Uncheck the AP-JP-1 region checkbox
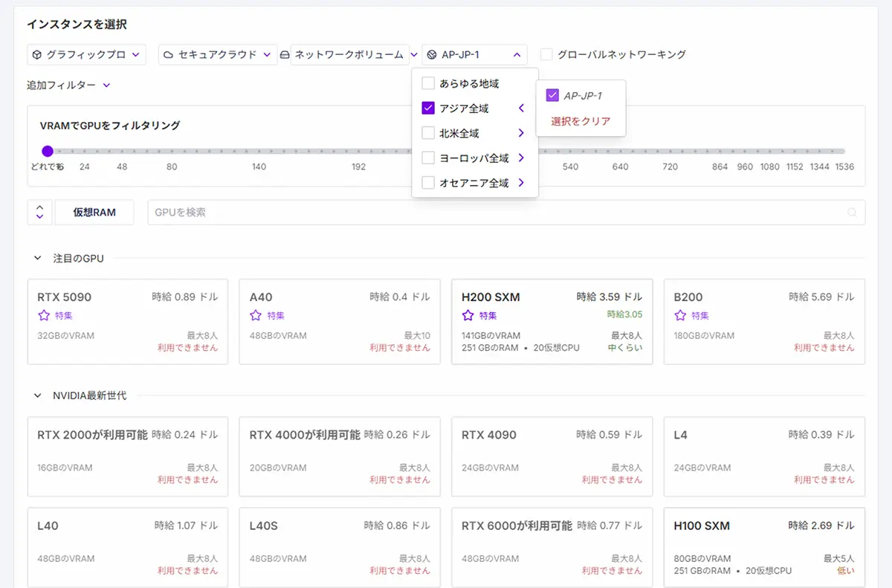 (552, 95)
